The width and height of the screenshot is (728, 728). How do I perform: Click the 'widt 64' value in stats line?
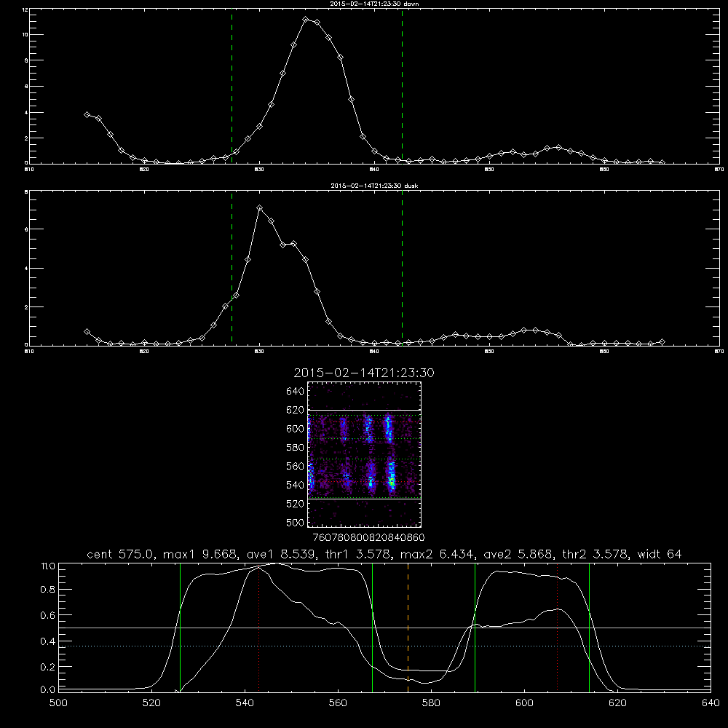(660, 554)
